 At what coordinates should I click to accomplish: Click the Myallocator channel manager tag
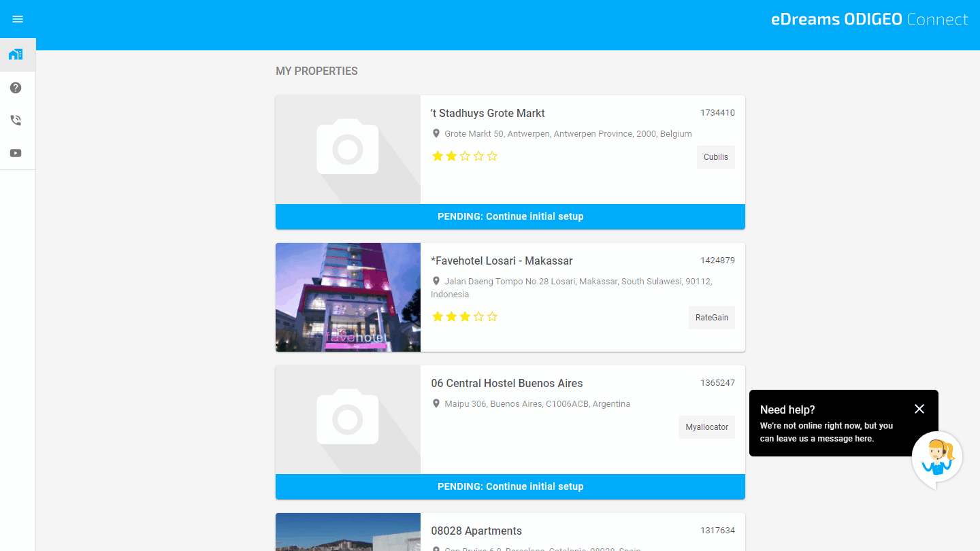pos(706,427)
